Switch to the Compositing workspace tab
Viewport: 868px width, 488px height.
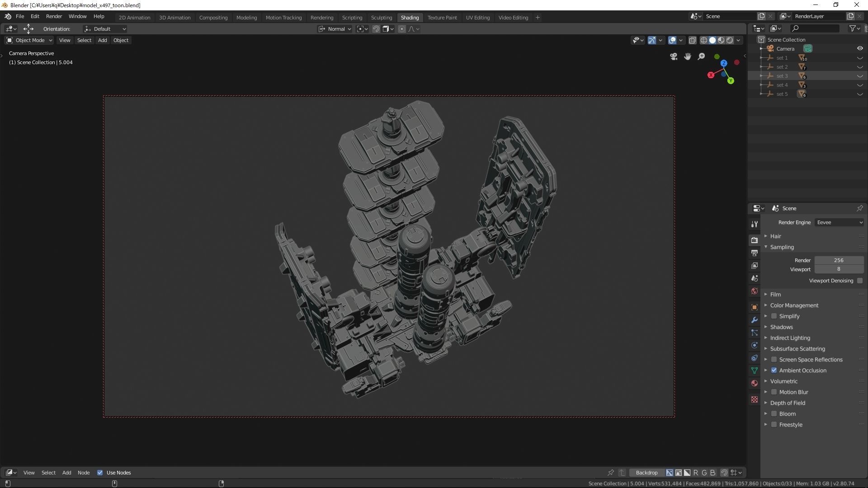213,17
